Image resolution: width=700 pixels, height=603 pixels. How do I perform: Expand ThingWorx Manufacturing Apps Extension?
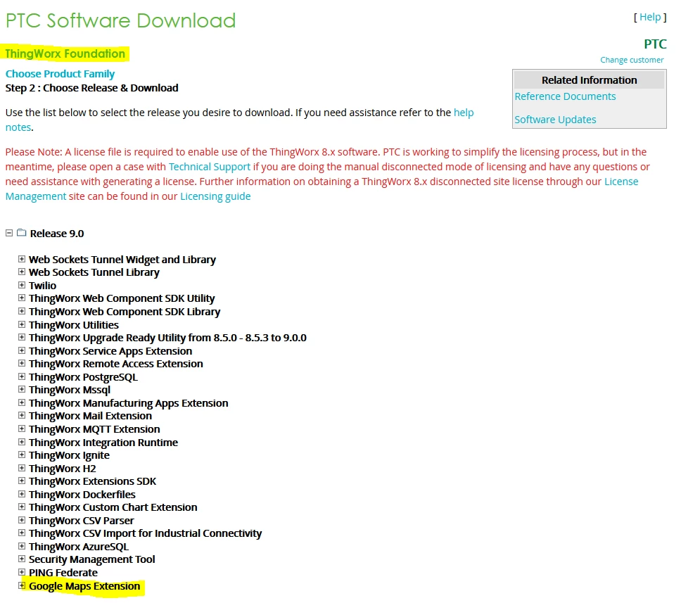coord(21,402)
